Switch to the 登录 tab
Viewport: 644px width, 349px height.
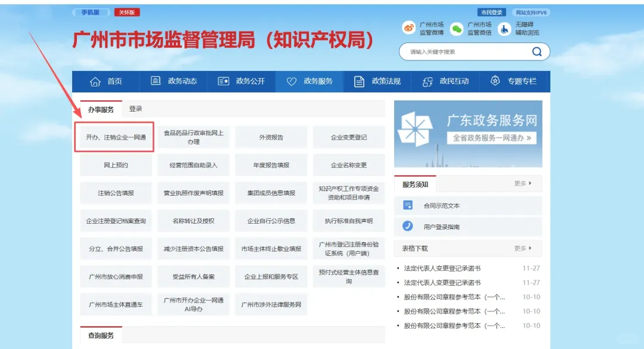[134, 109]
